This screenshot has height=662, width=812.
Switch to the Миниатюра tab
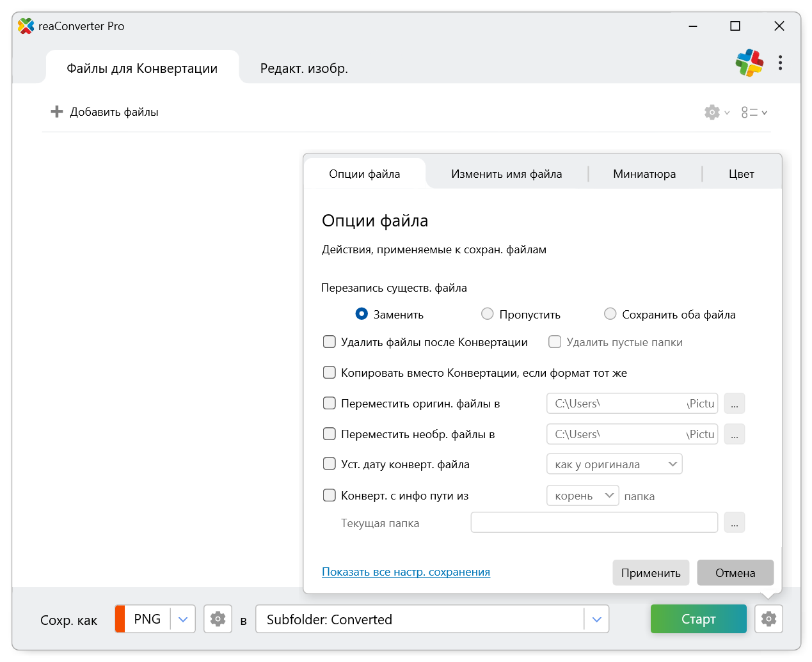644,174
